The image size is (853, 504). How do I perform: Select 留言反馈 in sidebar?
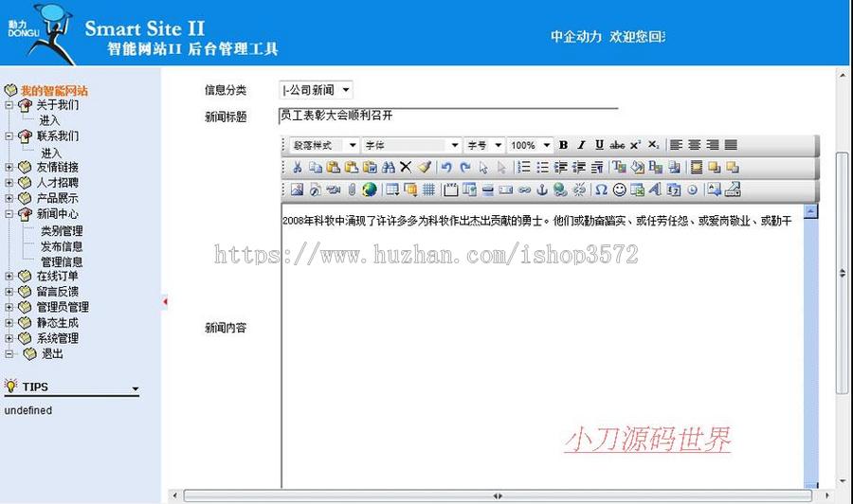point(58,292)
